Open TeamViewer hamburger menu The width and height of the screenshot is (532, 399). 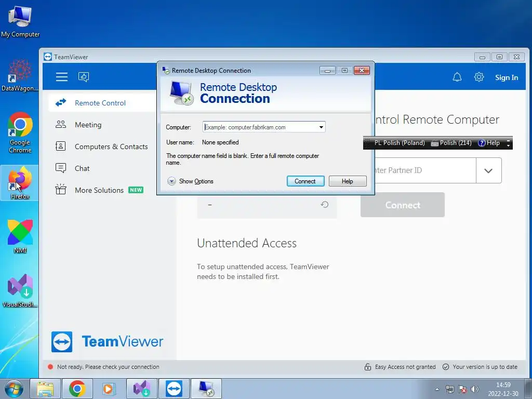(x=62, y=77)
